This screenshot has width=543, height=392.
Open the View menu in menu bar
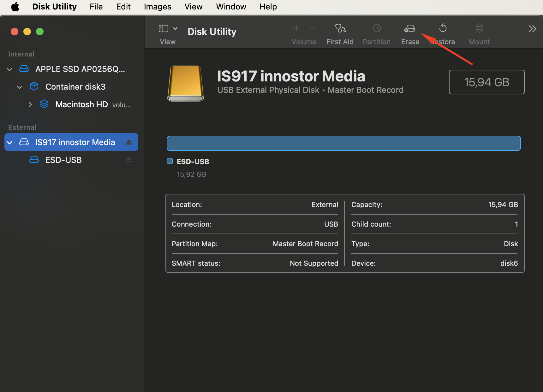pyautogui.click(x=193, y=7)
